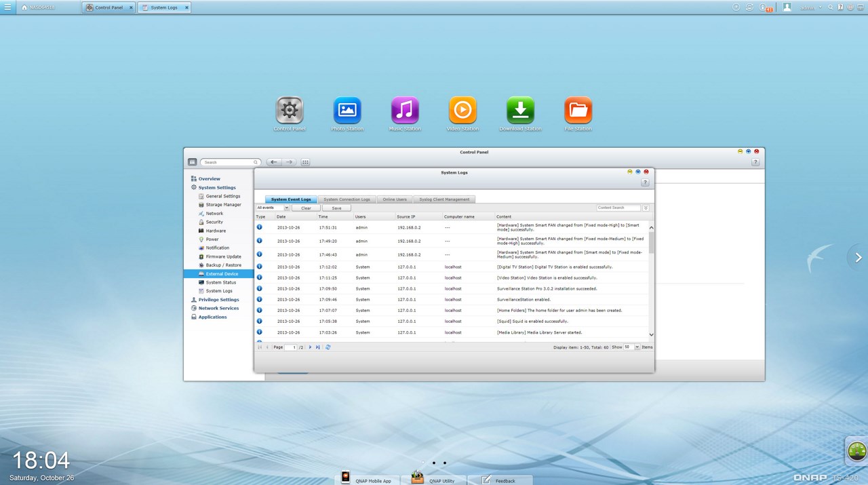
Task: Open Control Panel window help button
Action: (755, 162)
